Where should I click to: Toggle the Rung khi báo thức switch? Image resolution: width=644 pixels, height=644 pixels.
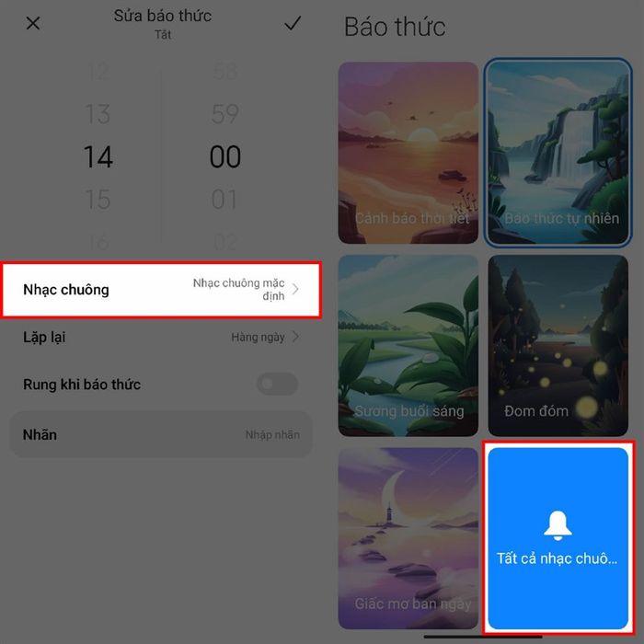point(277,384)
